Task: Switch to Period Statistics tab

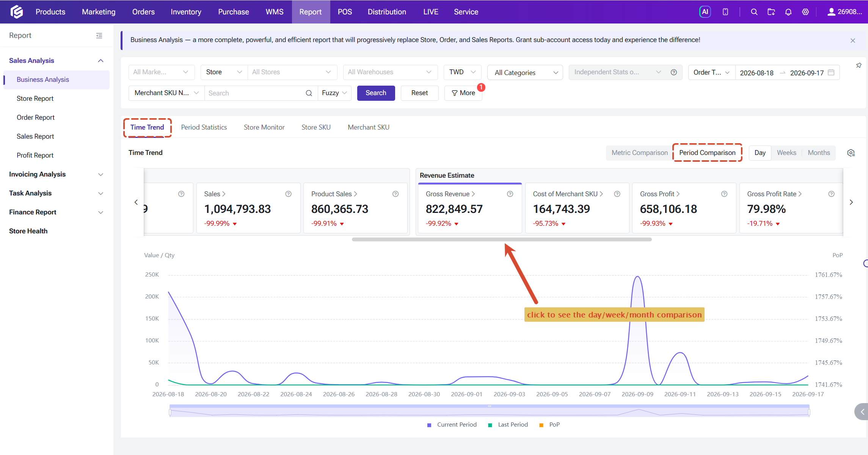Action: point(204,127)
